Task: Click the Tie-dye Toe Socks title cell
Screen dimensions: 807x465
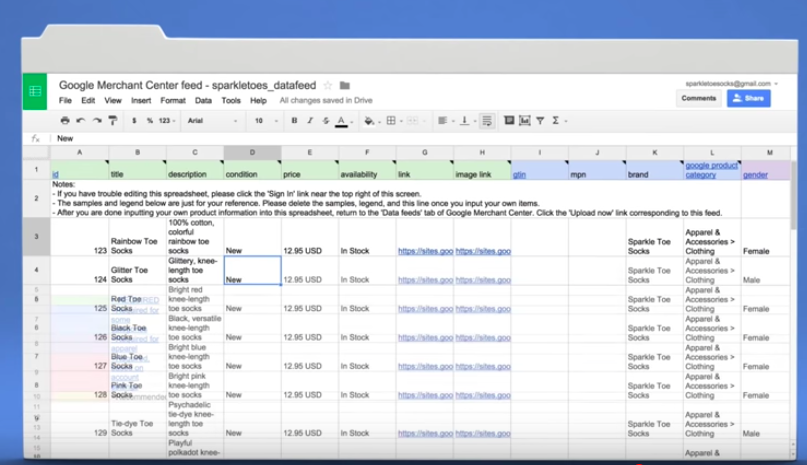Action: (137, 419)
